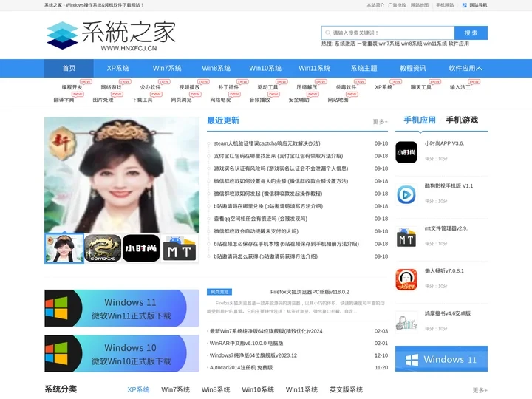
Task: Select the 英文版系统 category tab
Action: (346, 389)
